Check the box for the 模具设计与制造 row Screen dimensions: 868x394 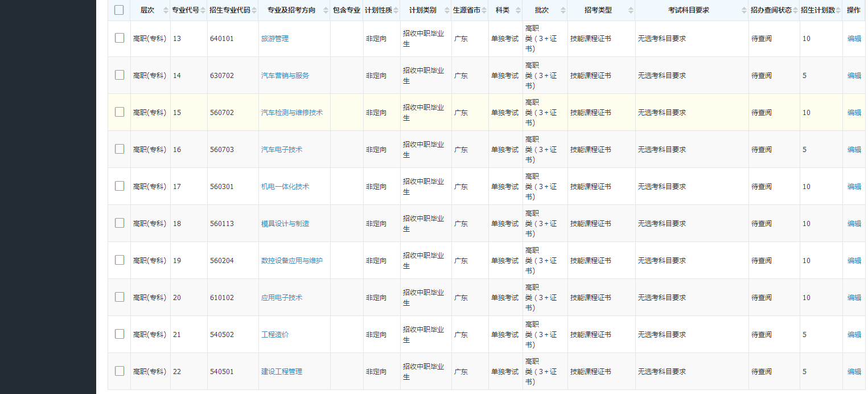click(120, 223)
